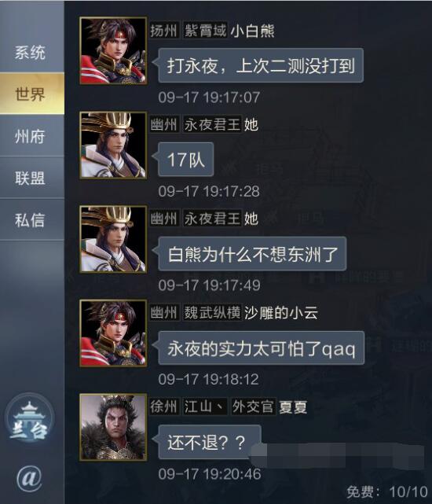Open 夏夏's avatar portrait
This screenshot has height=504, width=432.
pos(113,427)
